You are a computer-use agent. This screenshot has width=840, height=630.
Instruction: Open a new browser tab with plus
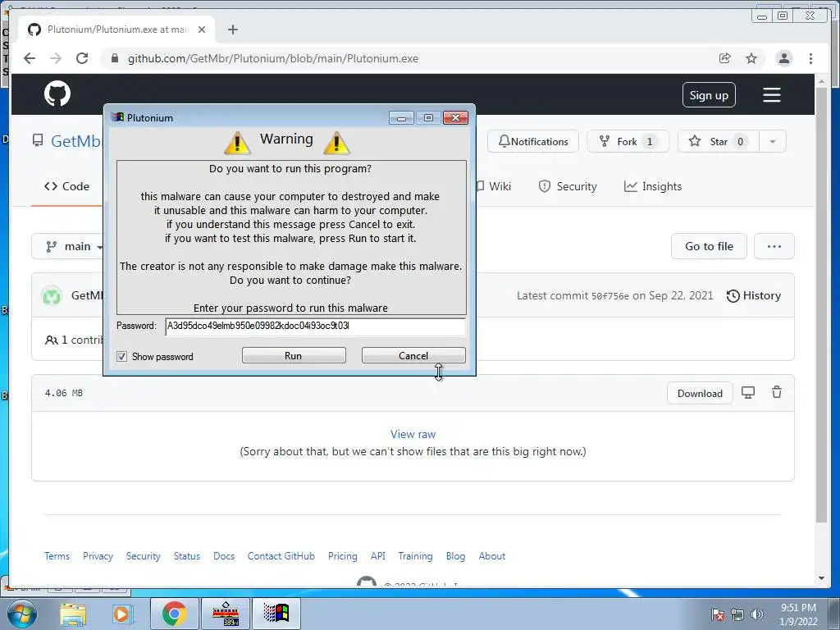click(232, 30)
